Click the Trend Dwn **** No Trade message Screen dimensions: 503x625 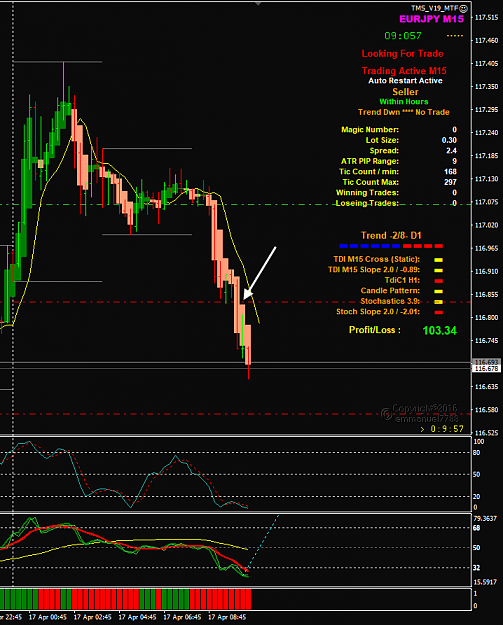(404, 112)
